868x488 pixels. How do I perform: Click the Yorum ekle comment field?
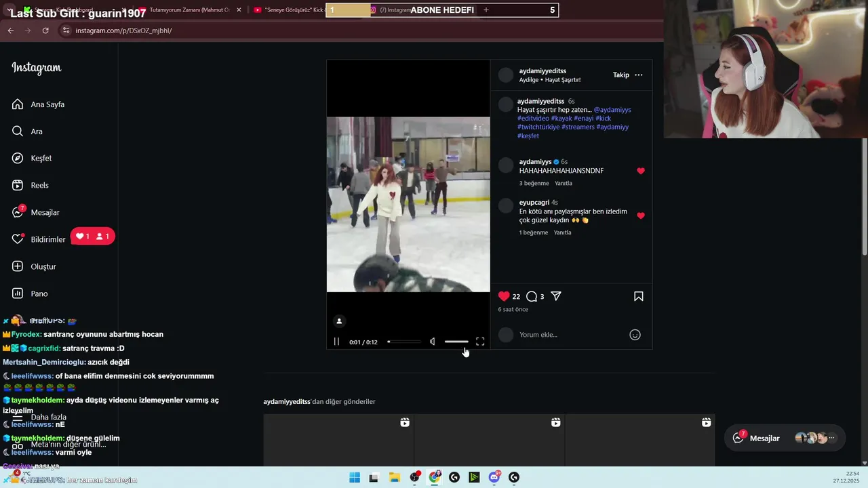570,335
